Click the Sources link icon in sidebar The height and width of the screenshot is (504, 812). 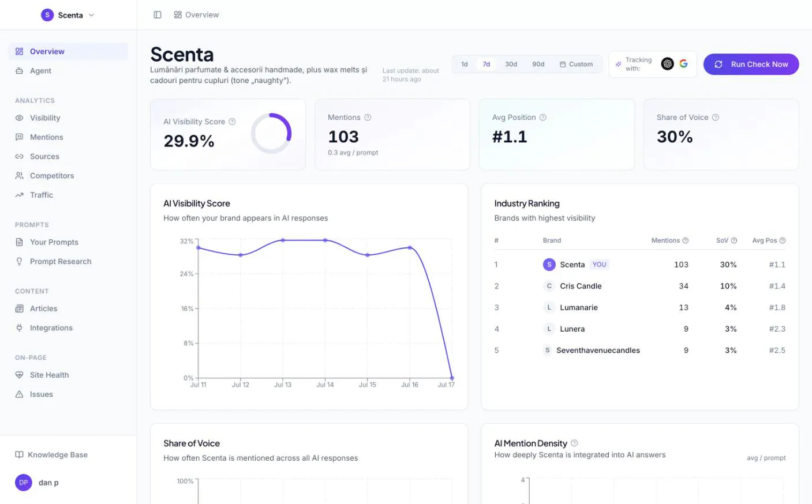(19, 156)
